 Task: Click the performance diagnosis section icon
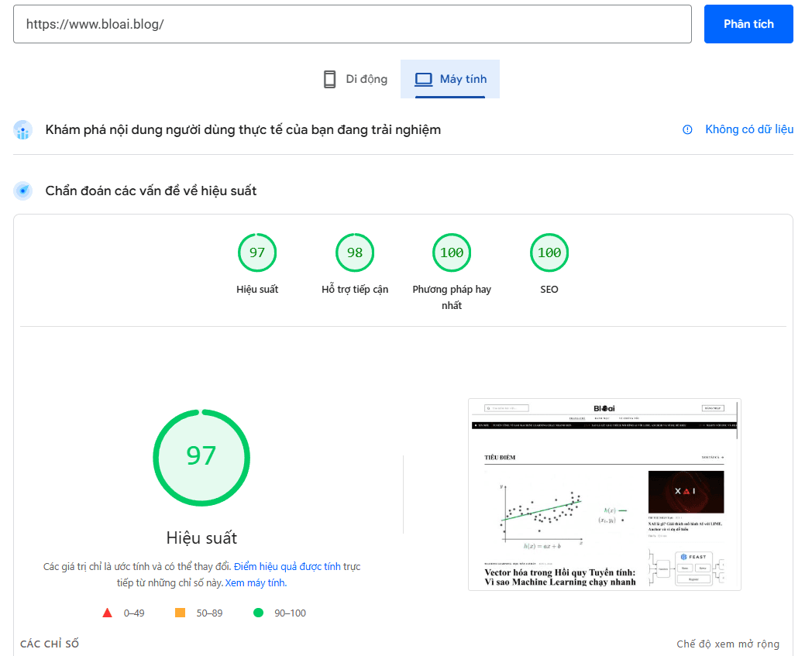[22, 191]
